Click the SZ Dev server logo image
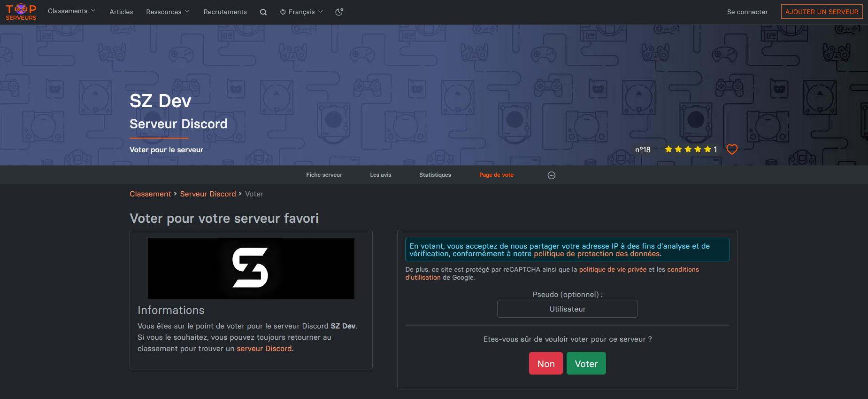Image resolution: width=868 pixels, height=399 pixels. pyautogui.click(x=251, y=268)
